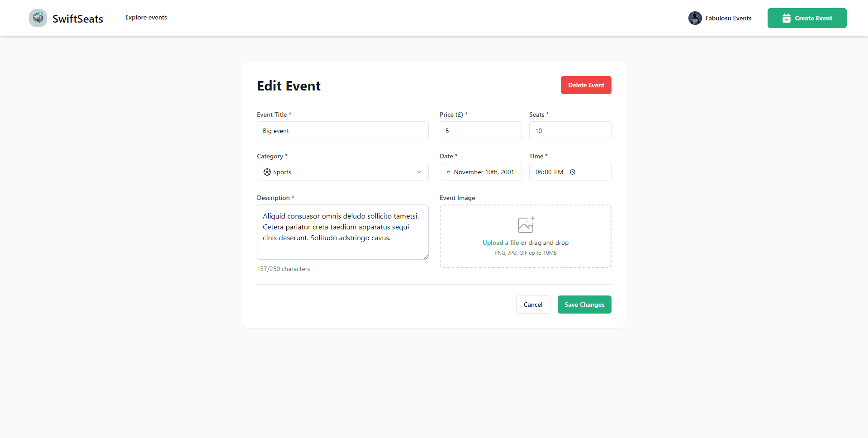Click the calendar icon on Create Event button
Image resolution: width=868 pixels, height=438 pixels.
786,18
